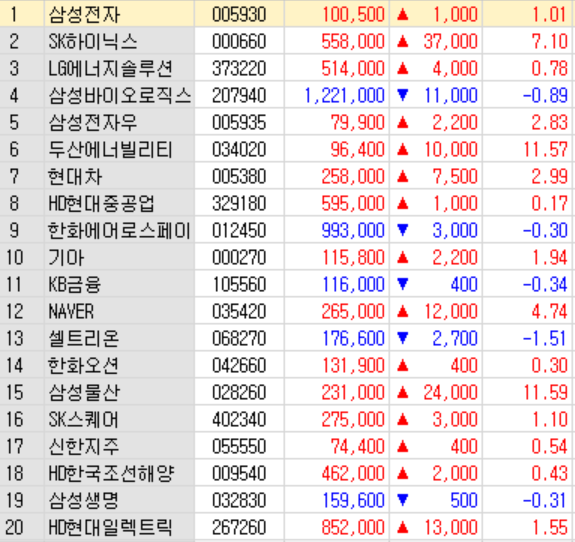Select the SK스퀘어 stock name

[x=83, y=420]
